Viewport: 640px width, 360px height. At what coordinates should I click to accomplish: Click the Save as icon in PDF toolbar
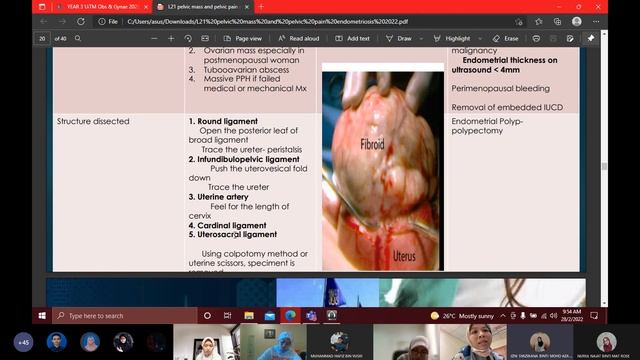click(570, 38)
